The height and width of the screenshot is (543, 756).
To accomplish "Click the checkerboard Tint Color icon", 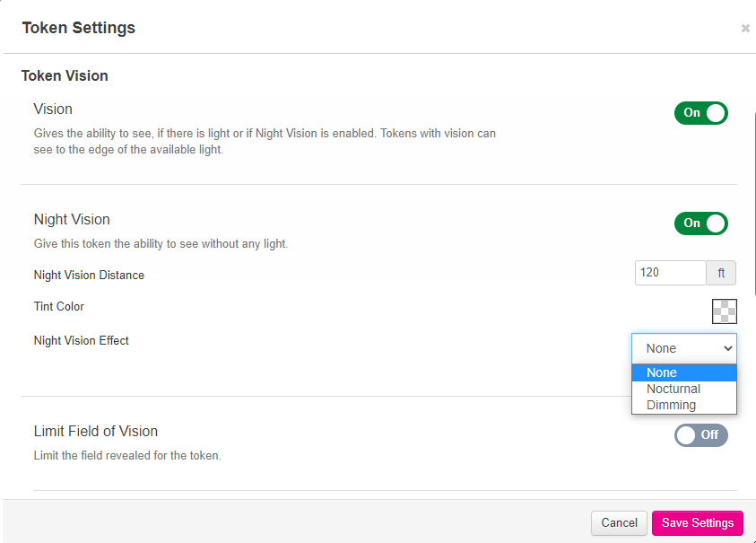I will point(723,311).
